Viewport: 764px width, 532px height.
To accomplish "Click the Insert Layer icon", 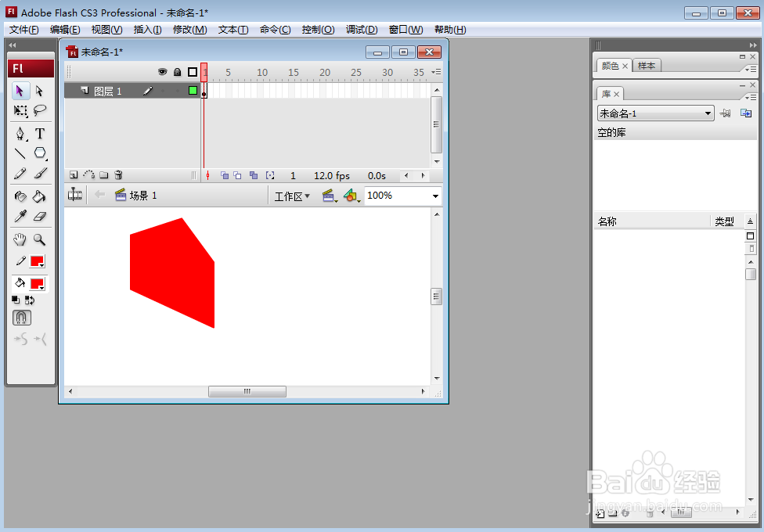I will [74, 175].
